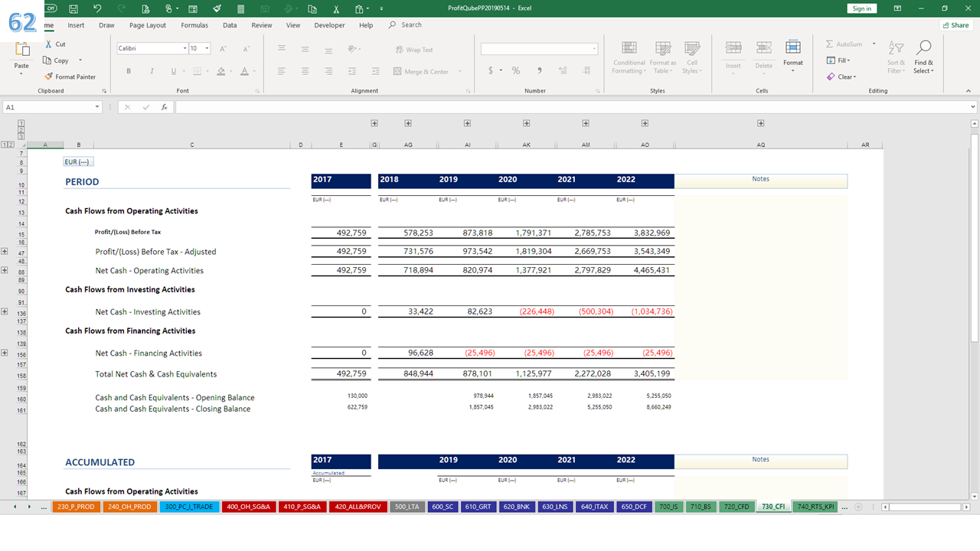
Task: Activate Format Painter
Action: coord(70,77)
